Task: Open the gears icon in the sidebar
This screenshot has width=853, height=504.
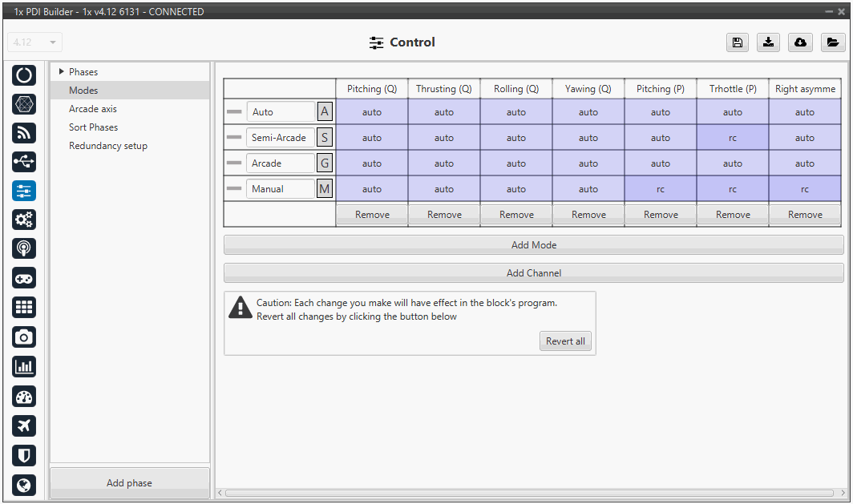Action: pos(24,220)
